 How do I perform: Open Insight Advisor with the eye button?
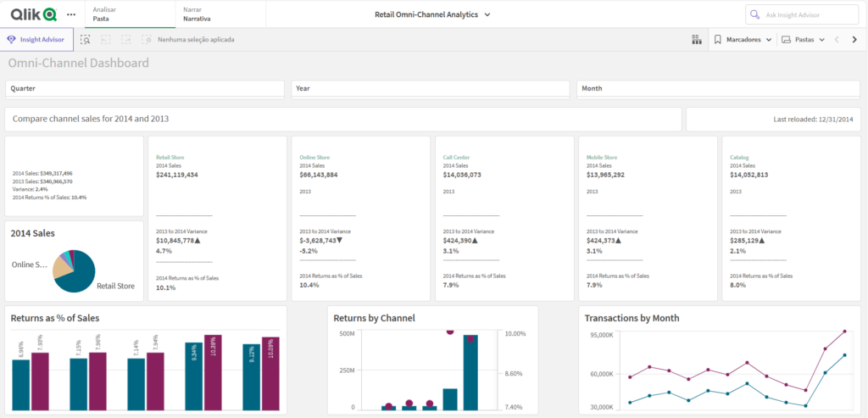point(36,40)
